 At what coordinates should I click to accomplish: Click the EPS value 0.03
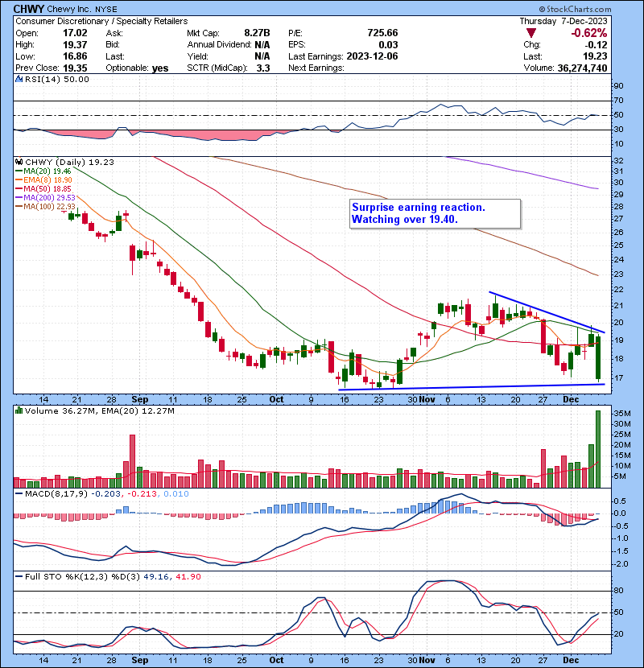(x=388, y=45)
